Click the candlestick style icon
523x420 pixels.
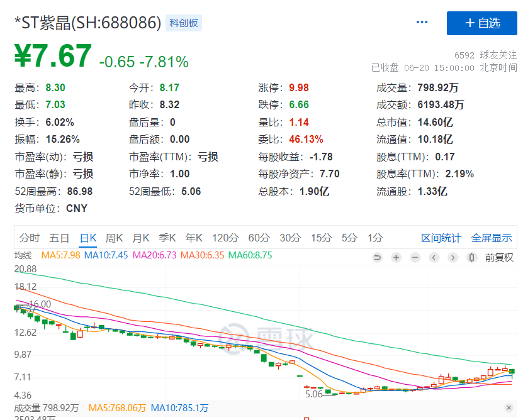pyautogui.click(x=471, y=257)
